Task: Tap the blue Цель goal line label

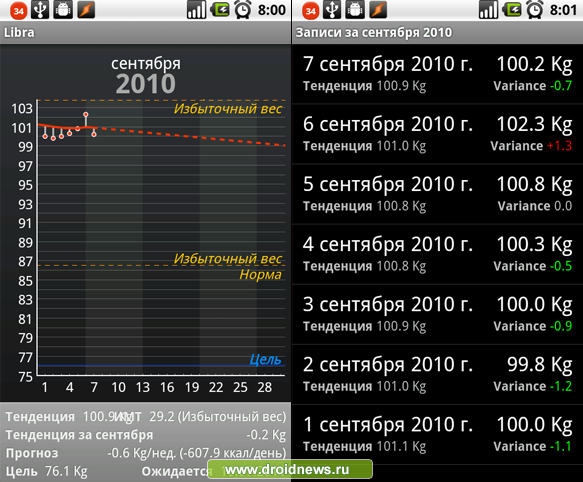Action: point(265,359)
